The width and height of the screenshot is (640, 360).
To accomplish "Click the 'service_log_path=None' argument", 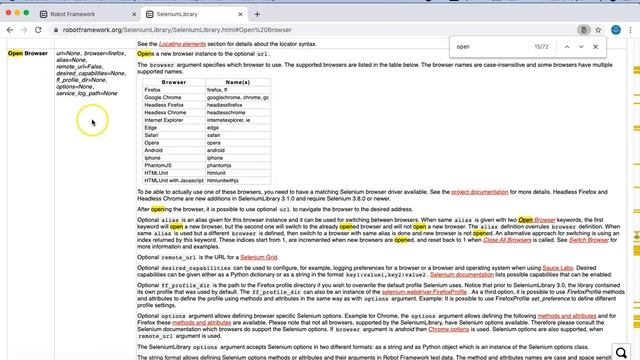I will 87,93.
